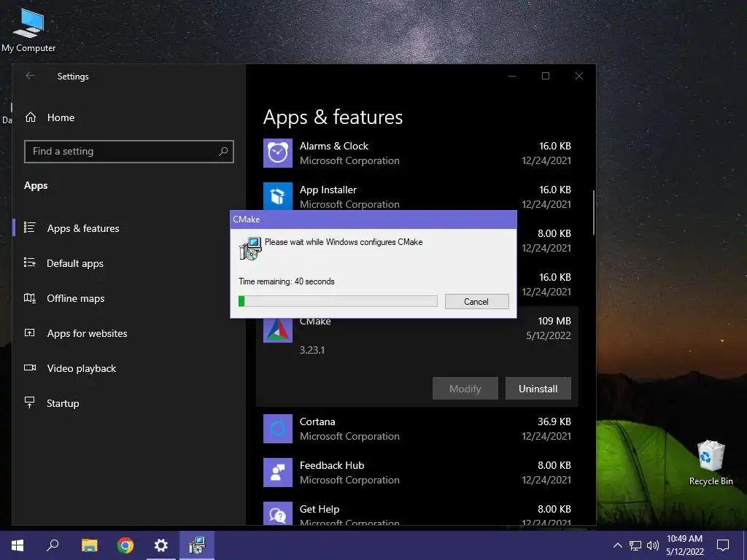
Task: Select the Get Help entry name
Action: (x=320, y=510)
